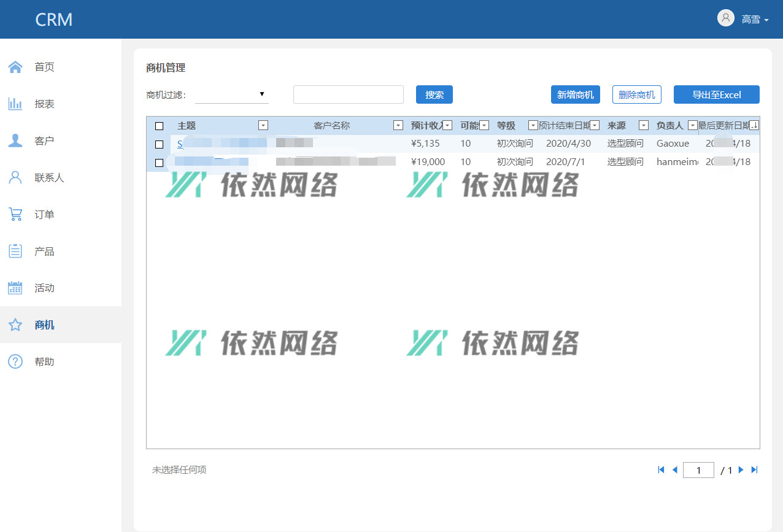
Task: Navigate to 客户 in the sidebar
Action: point(44,141)
